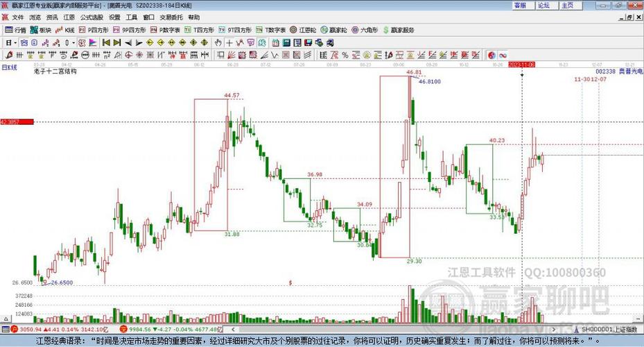Image resolution: width=644 pixels, height=347 pixels.
Task: Select the Gann fan lines tool
Action: point(232,55)
